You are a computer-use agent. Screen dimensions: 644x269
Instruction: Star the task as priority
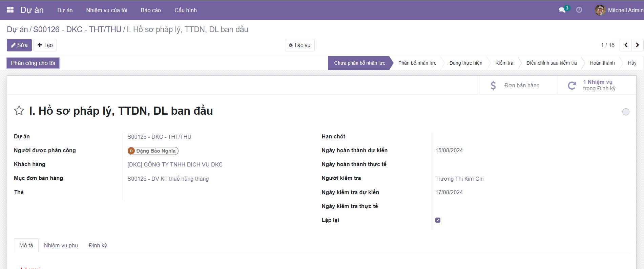[19, 111]
